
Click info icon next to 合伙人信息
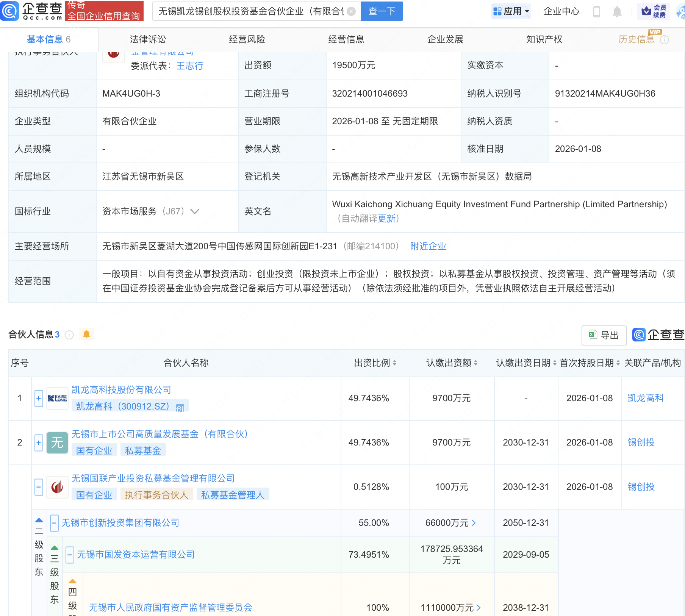69,335
